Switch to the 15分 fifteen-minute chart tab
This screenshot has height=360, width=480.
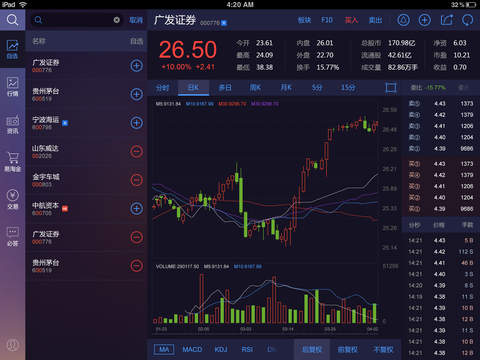(x=348, y=88)
